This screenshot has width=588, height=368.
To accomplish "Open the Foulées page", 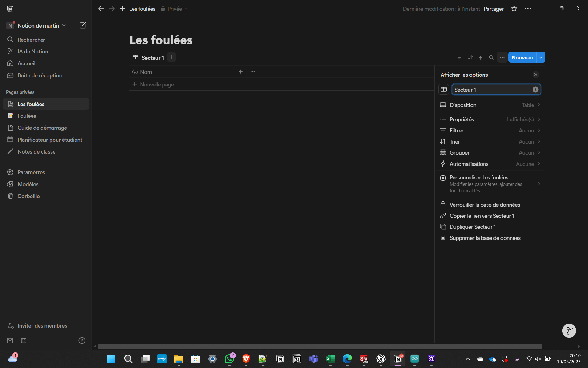I will coord(46,116).
